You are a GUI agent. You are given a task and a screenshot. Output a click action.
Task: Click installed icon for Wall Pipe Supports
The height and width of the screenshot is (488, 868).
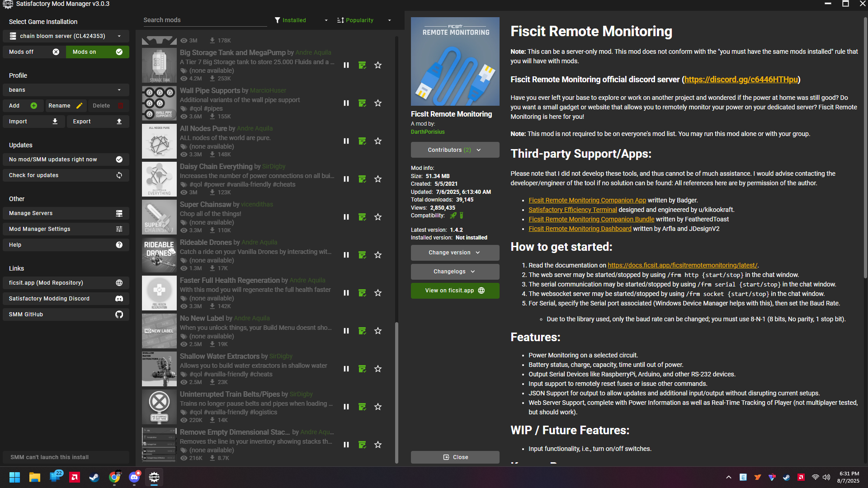[x=362, y=103]
